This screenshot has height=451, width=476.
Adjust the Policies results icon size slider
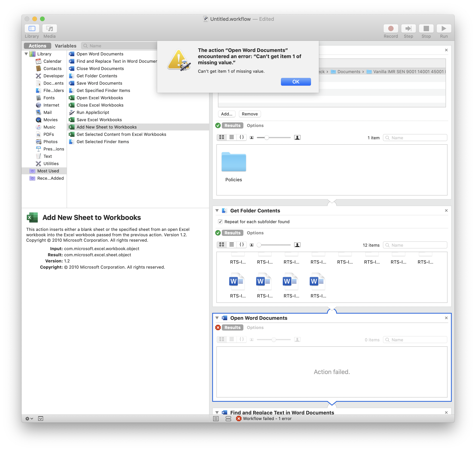point(267,138)
